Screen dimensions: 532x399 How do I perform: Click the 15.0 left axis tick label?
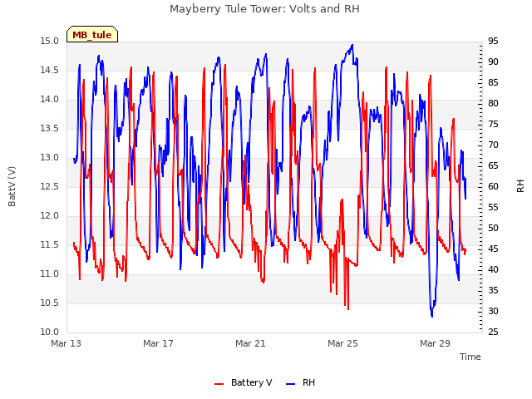pyautogui.click(x=50, y=41)
